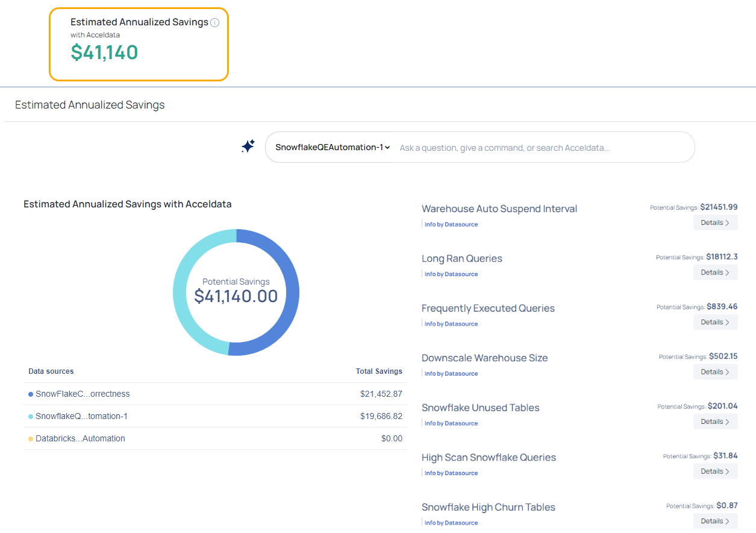Click the $0.00 total savings value

click(x=392, y=438)
